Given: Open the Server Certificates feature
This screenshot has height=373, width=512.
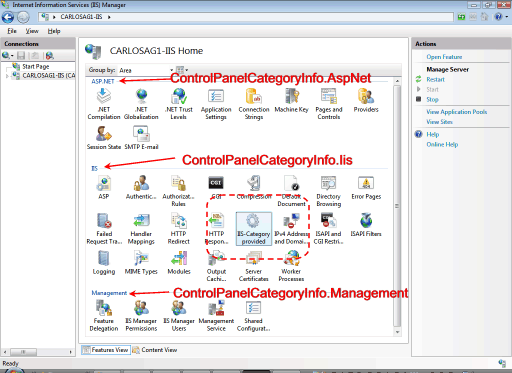Looking at the screenshot, I should coord(254,266).
